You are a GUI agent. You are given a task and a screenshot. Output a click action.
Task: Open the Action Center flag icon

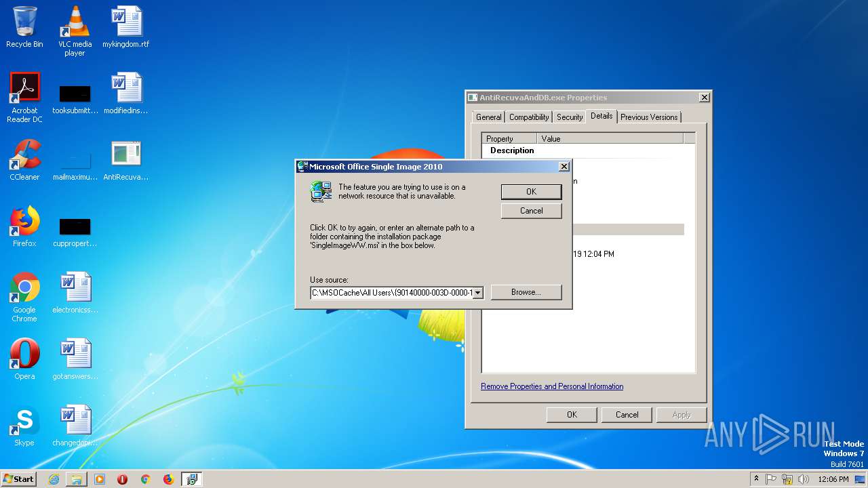[x=771, y=479]
